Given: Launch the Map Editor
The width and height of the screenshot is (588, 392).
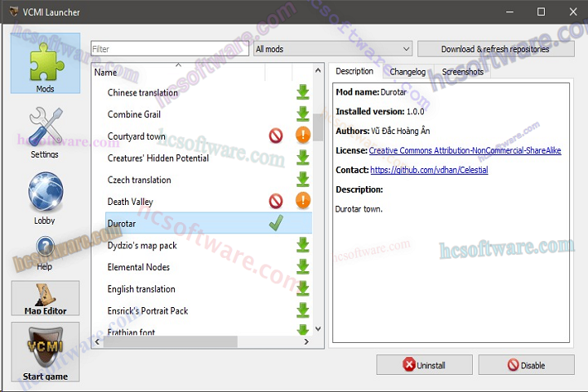Looking at the screenshot, I should coord(46,298).
